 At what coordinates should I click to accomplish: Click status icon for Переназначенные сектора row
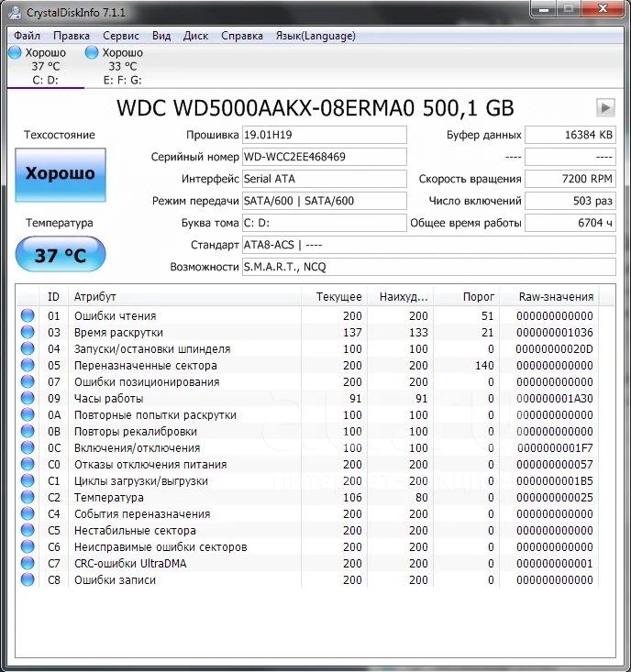[x=28, y=365]
